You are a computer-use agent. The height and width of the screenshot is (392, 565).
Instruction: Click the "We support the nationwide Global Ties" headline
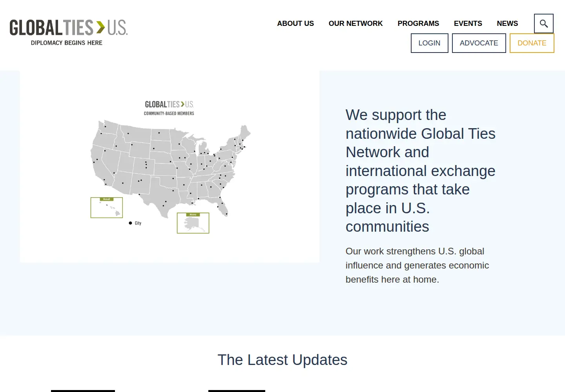[421, 171]
